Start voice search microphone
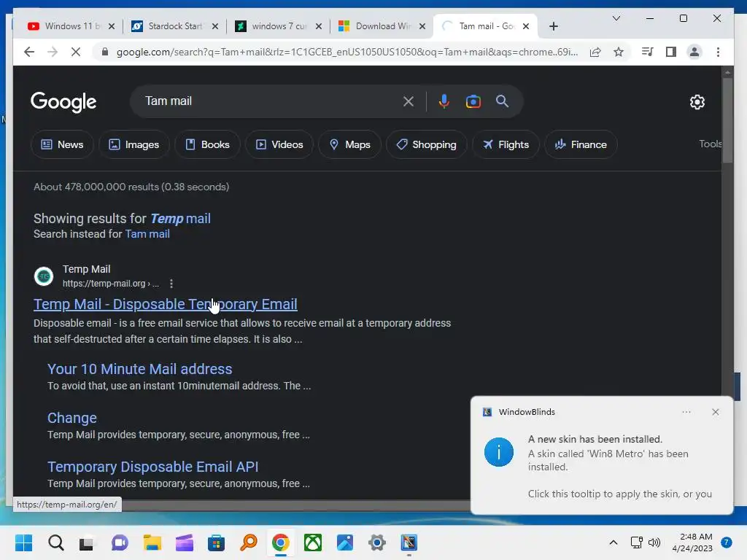The width and height of the screenshot is (747, 560). coord(444,101)
